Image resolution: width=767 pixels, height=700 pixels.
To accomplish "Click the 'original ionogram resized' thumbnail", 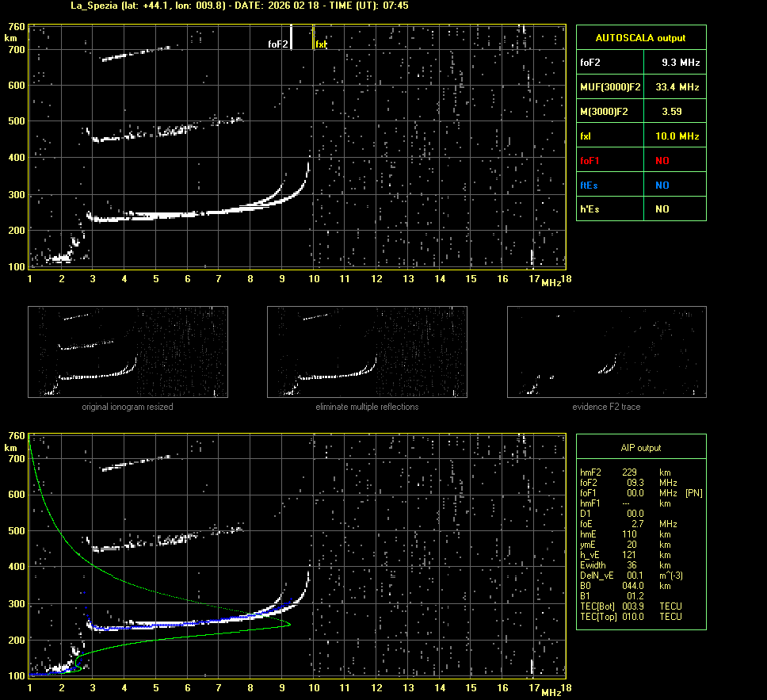I will [128, 352].
